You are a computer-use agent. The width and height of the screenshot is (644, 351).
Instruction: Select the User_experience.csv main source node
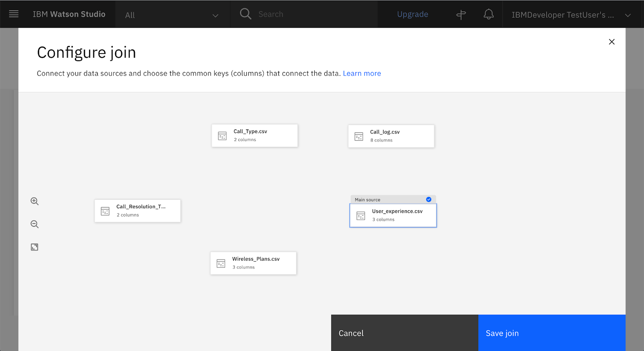pyautogui.click(x=393, y=216)
